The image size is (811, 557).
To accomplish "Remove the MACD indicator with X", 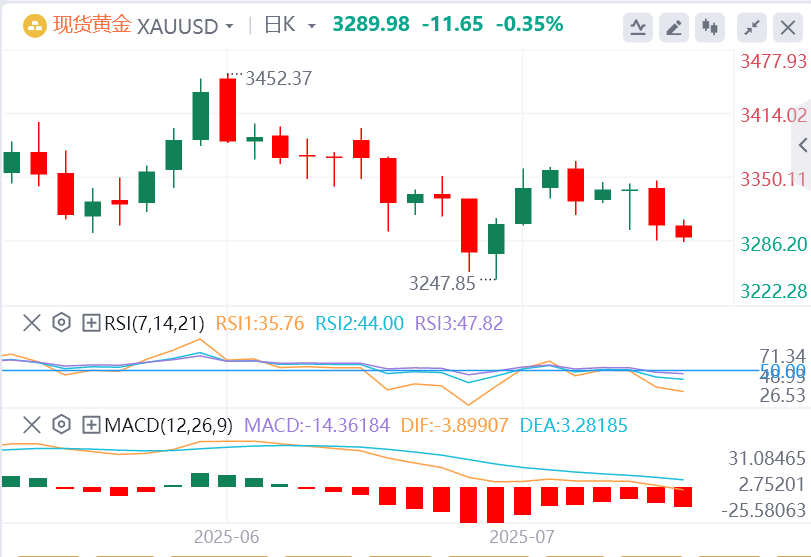I will [x=32, y=425].
